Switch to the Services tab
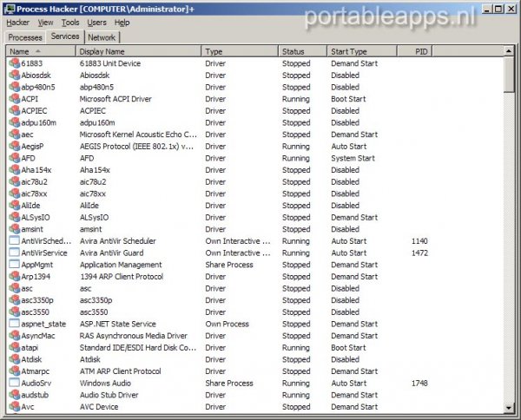 pyautogui.click(x=65, y=36)
